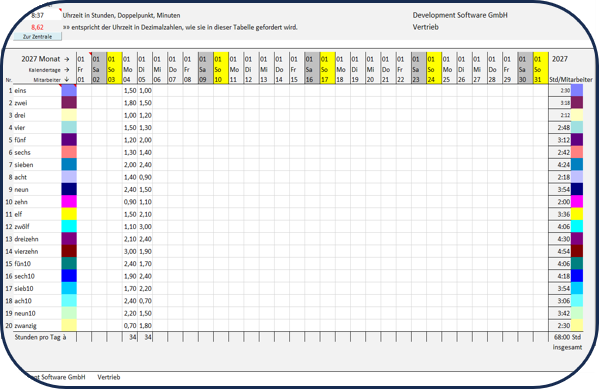Click the yellow So 10 column header
Image resolution: width=600 pixels, height=390 pixels.
click(x=221, y=69)
